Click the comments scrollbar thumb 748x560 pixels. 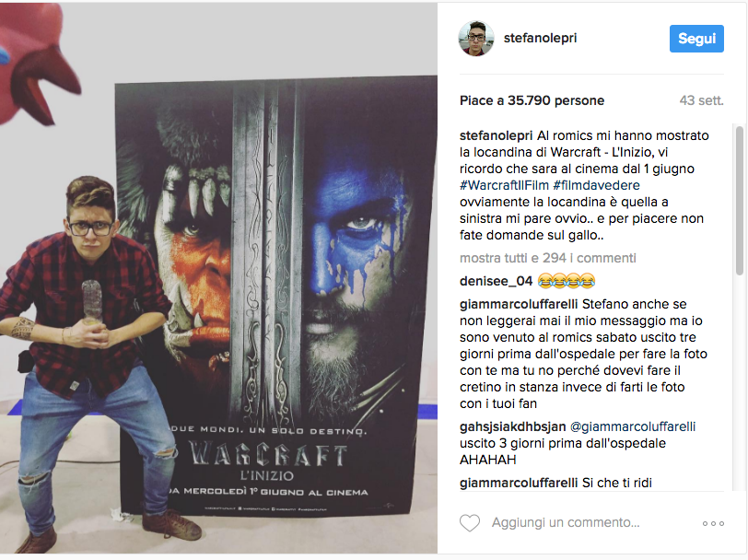[x=740, y=201]
